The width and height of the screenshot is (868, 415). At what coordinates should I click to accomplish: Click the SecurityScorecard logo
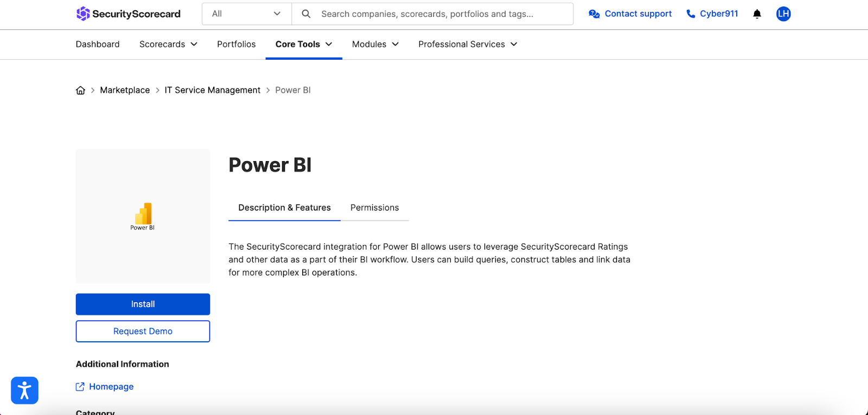point(129,14)
